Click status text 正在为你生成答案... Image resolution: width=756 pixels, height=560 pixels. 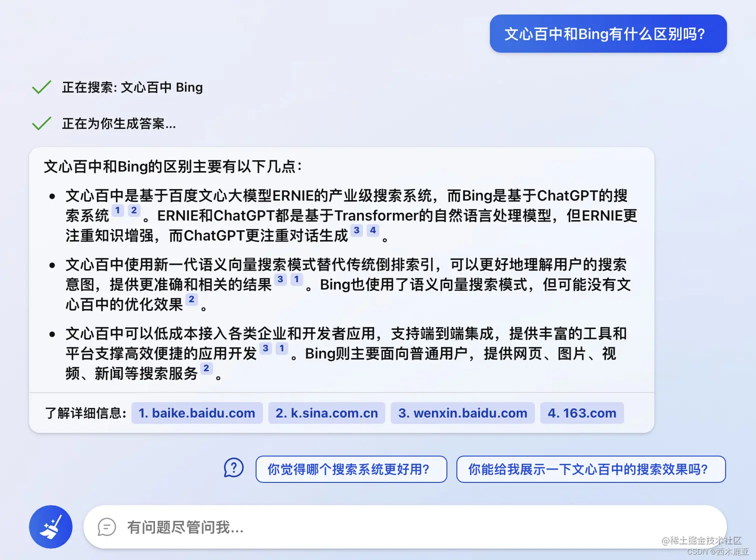(119, 124)
